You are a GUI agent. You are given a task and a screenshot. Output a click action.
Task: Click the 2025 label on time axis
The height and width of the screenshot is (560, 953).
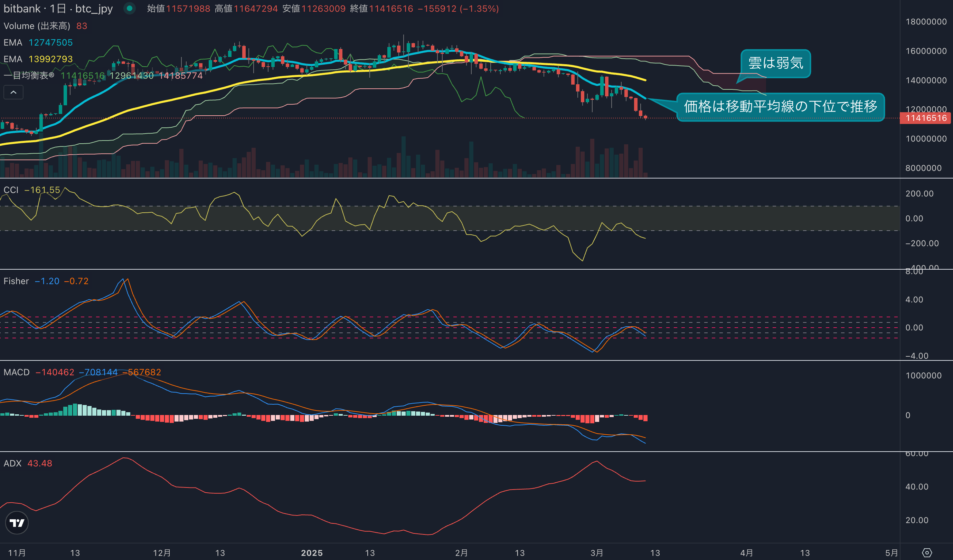312,553
